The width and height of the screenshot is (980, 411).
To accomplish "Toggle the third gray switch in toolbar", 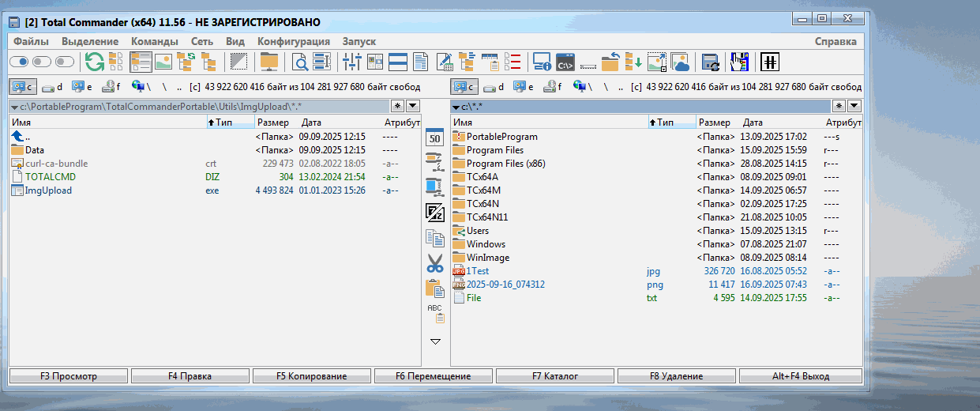I will tap(66, 62).
